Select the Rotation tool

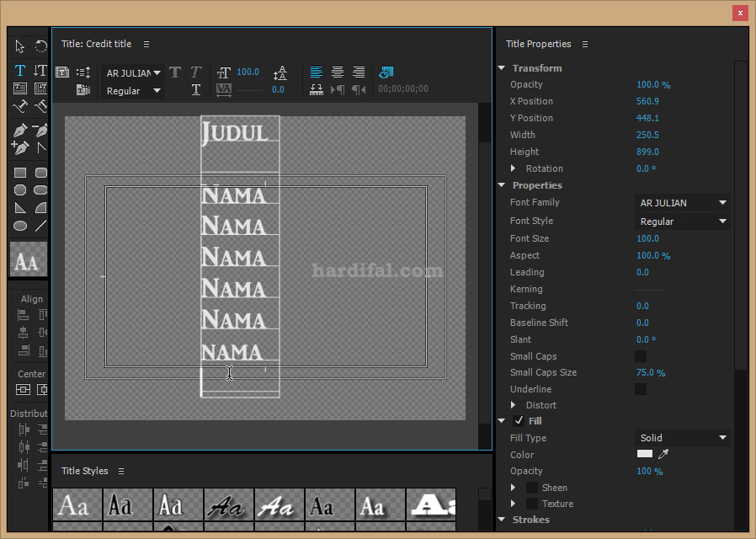click(x=40, y=47)
